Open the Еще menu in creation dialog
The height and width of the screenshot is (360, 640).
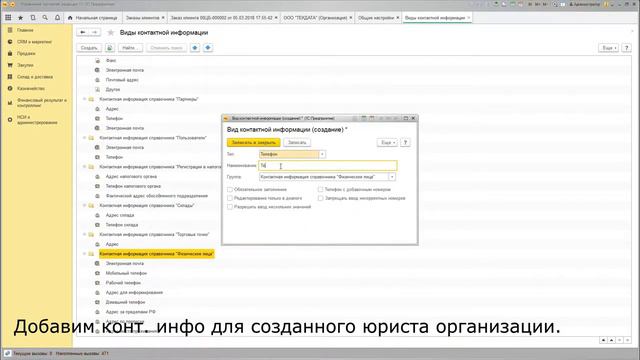tap(387, 142)
